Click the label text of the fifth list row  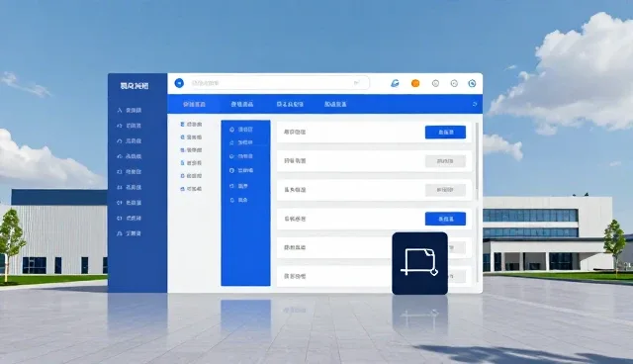295,248
